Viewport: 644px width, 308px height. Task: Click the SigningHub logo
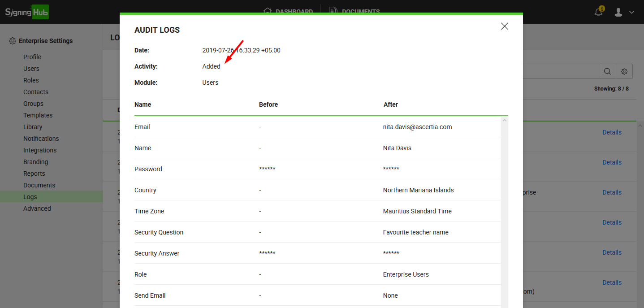[x=27, y=12]
